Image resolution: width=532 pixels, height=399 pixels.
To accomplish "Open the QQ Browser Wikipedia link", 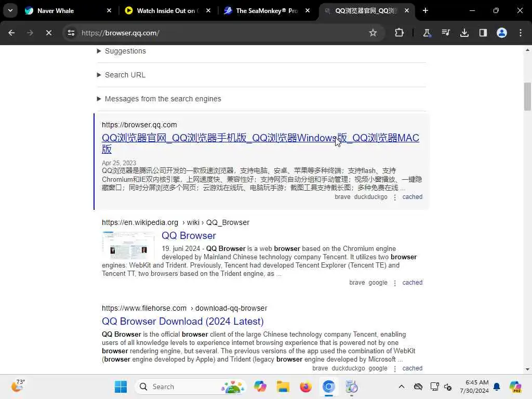I will [x=189, y=236].
